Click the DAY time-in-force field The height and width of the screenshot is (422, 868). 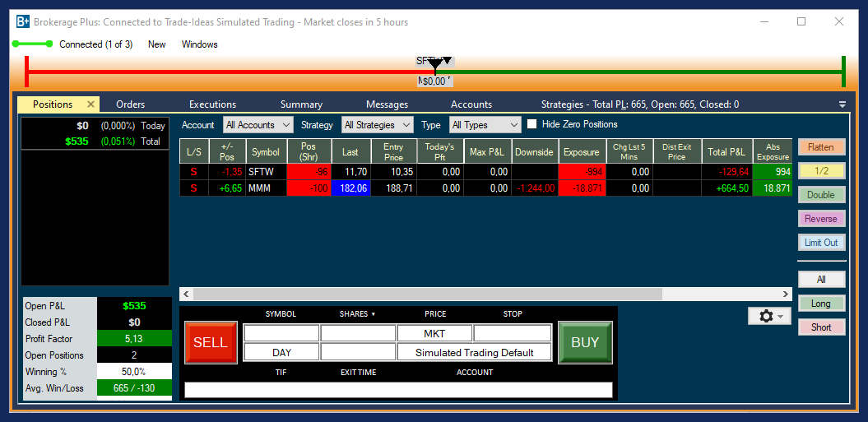[281, 353]
